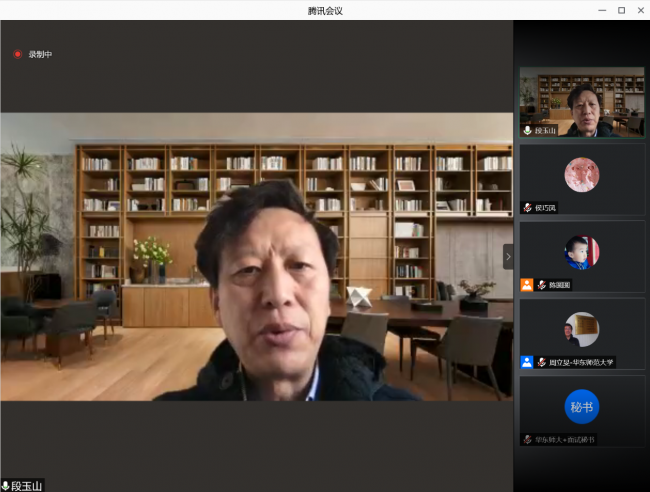
Task: Click 陈国国's round child photo avatar
Action: click(x=582, y=252)
